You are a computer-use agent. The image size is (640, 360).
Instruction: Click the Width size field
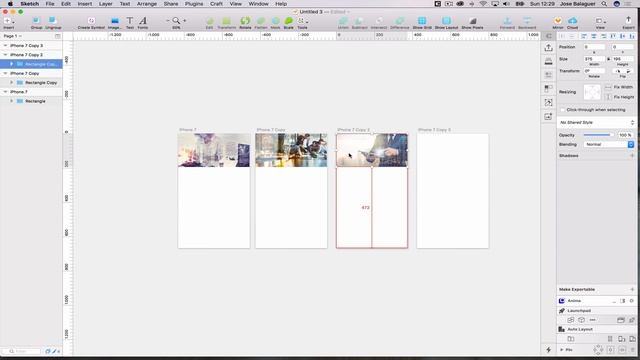pos(594,59)
